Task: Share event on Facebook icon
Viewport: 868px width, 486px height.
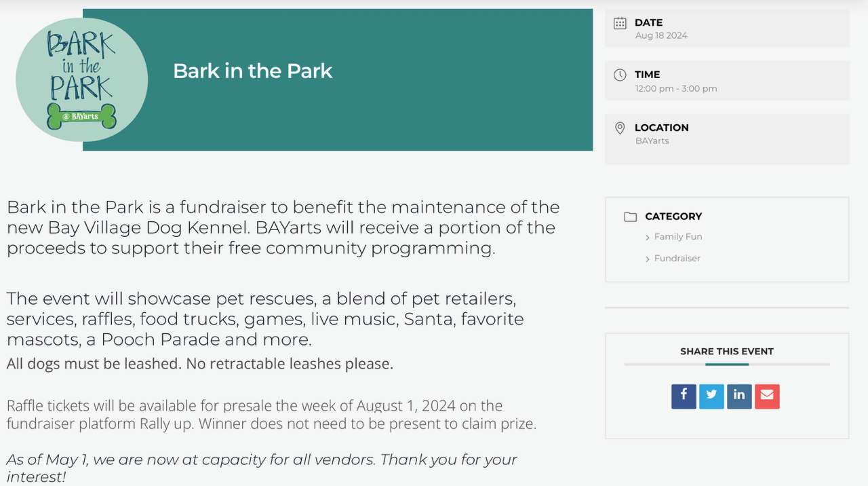Action: coord(684,396)
